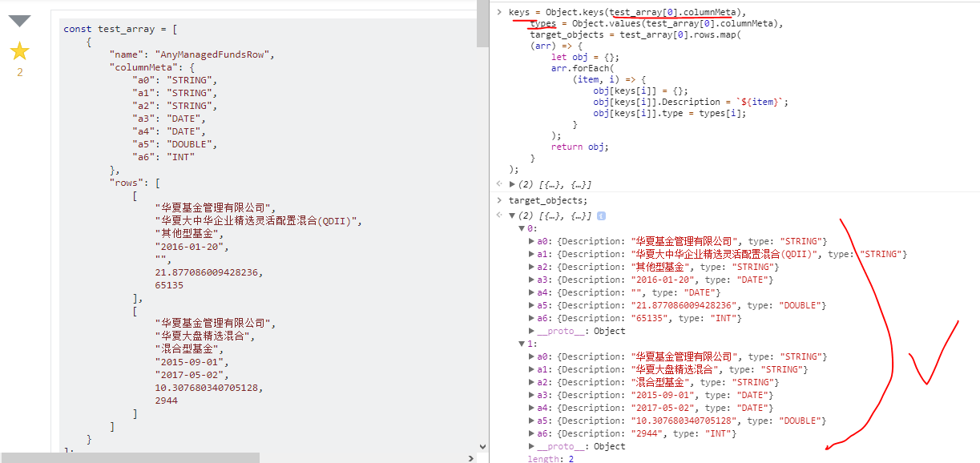Expand __proto__ under index 0
This screenshot has height=463, width=980.
coord(533,331)
